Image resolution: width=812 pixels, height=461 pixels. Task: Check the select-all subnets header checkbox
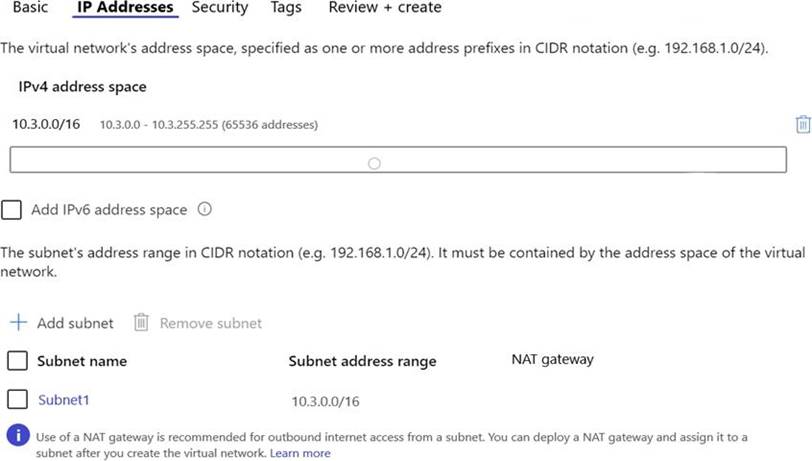[17, 360]
